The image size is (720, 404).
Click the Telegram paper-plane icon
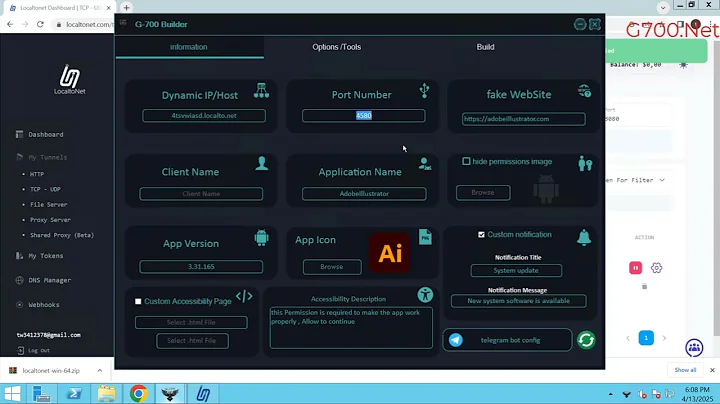[x=456, y=340]
